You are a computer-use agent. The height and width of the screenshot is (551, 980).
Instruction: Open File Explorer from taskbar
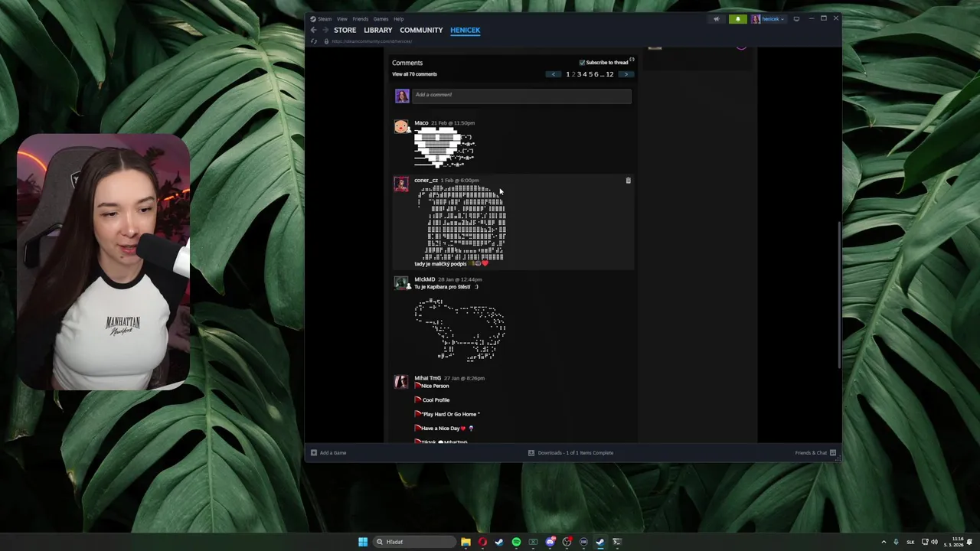[x=465, y=542]
